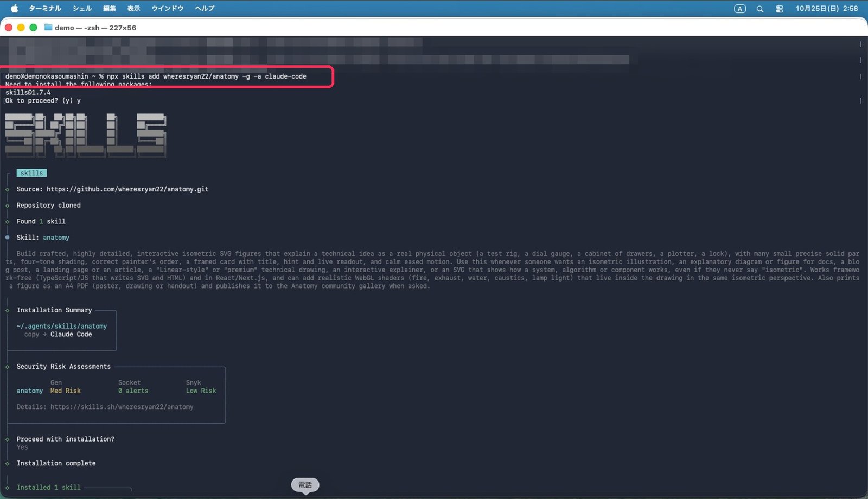The image size is (868, 499).
Task: Click the input source A icon
Action: coord(740,9)
